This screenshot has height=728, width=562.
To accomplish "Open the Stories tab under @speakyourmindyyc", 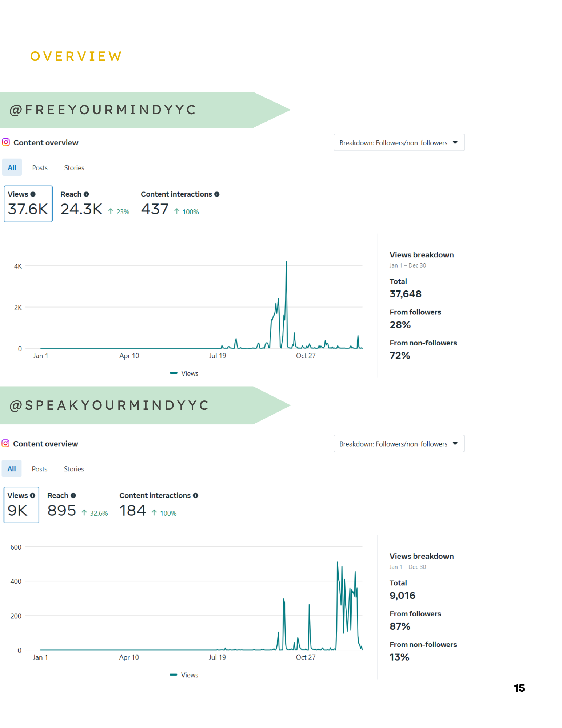I will pyautogui.click(x=74, y=469).
